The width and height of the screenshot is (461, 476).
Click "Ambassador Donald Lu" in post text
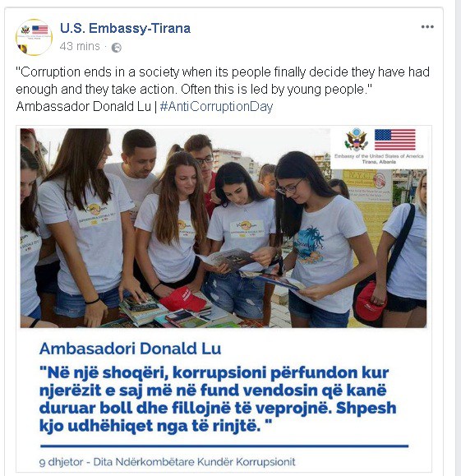click(84, 107)
